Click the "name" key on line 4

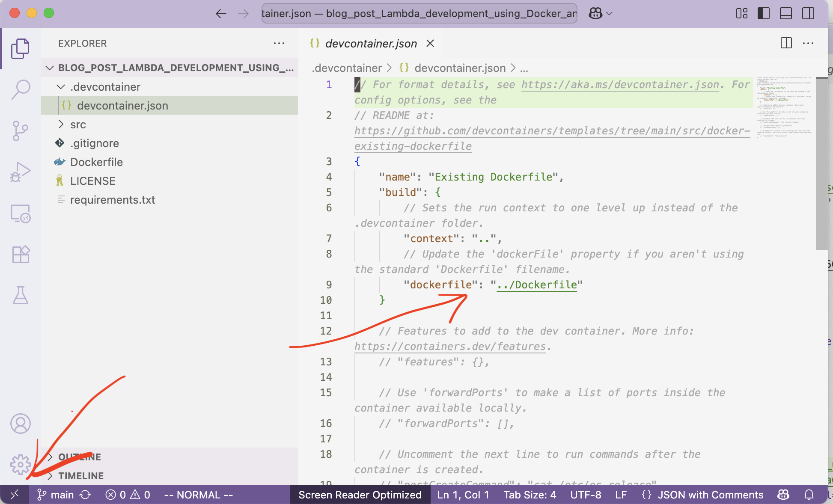click(397, 177)
